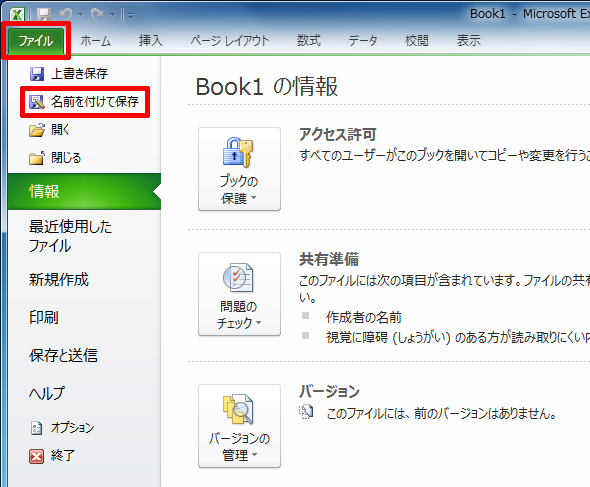
Task: Select 印刷 print in the backstage menu
Action: click(44, 317)
